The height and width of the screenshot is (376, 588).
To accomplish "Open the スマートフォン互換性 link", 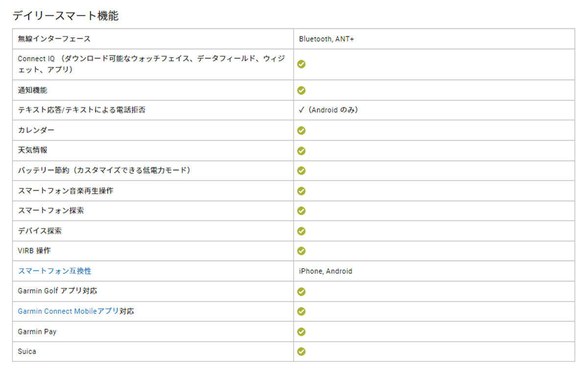I will 54,271.
